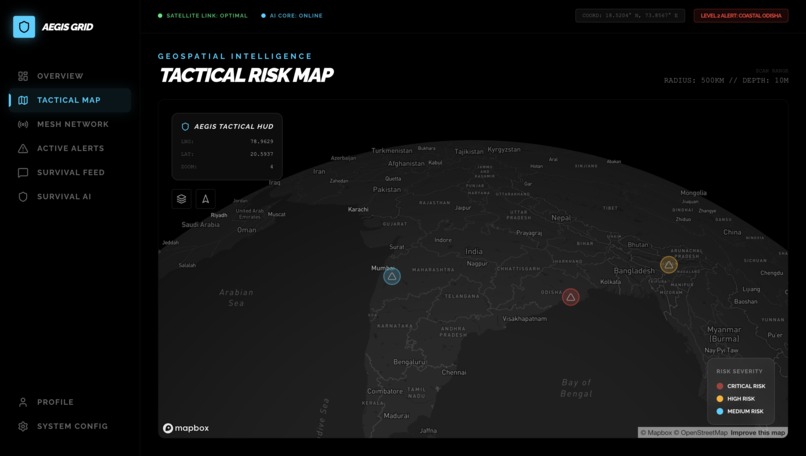Click the navigation arrow map control
This screenshot has height=456, width=806.
[205, 199]
